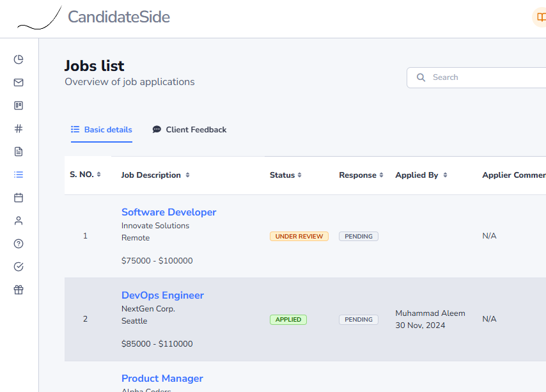Open the kanban board sidebar icon
Screen dimensions: 546x392
click(19, 106)
